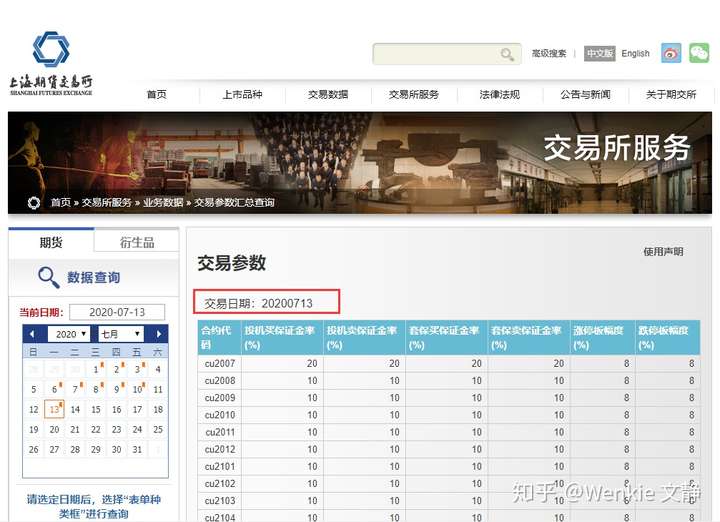This screenshot has height=522, width=720.
Task: Click the 投机卖保证金率 column header
Action: (365, 337)
